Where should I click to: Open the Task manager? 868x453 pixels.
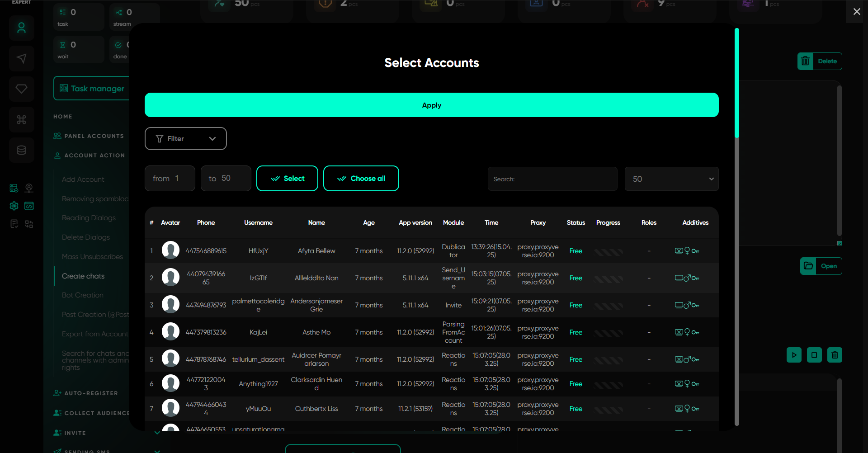coord(92,89)
